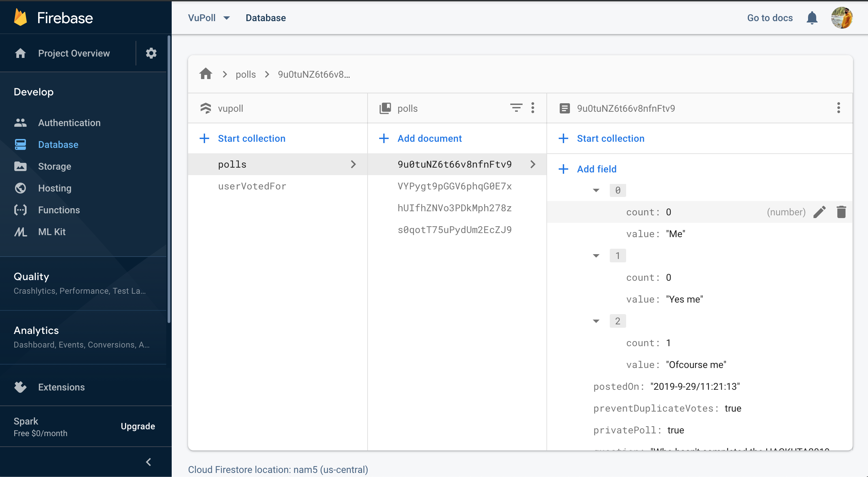Click the pencil edit icon for count
This screenshot has width=868, height=477.
point(820,212)
